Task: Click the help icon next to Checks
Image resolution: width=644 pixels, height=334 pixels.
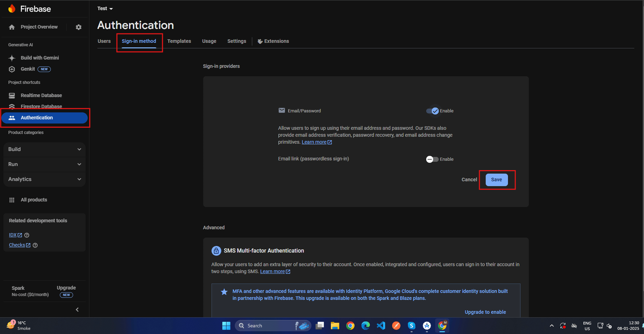Action: coord(35,245)
